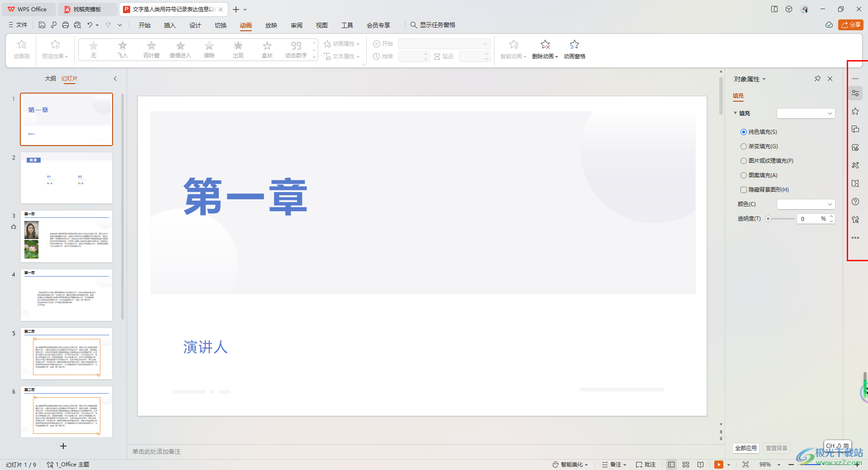Open the 开始 ribbon tab
Screen dimensions: 868x470
tap(145, 25)
